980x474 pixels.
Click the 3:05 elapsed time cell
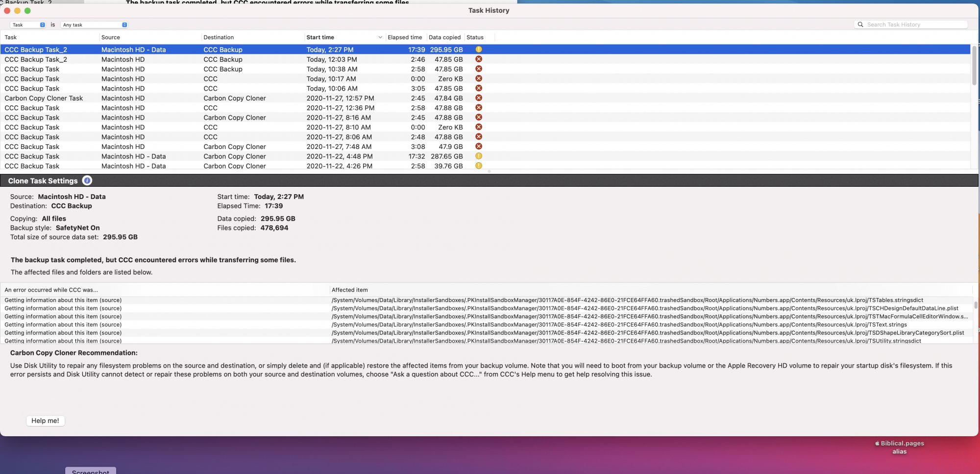point(418,88)
